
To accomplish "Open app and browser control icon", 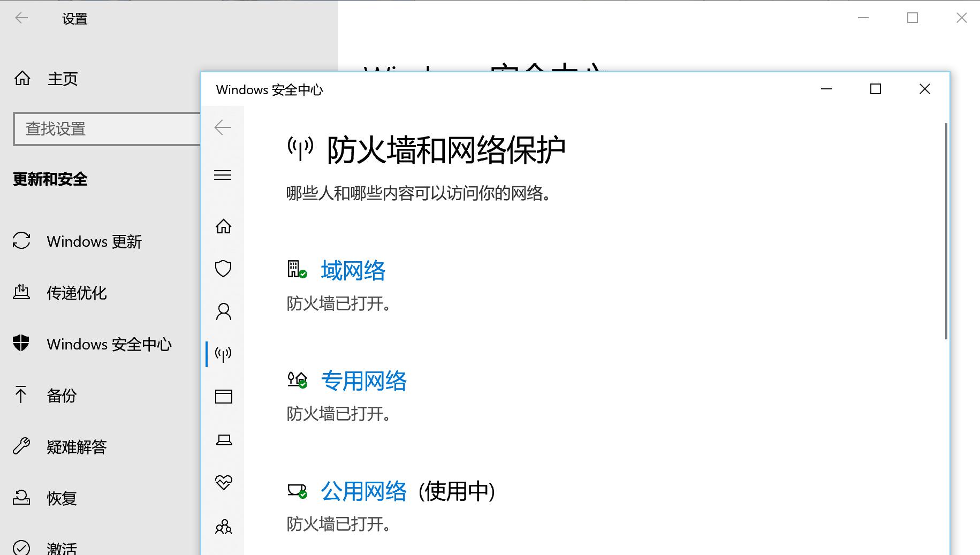I will coord(223,397).
